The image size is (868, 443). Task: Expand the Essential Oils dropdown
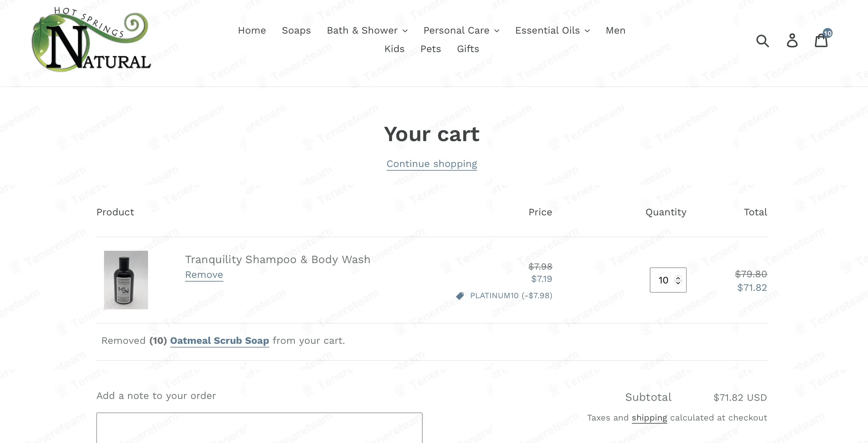pos(552,30)
